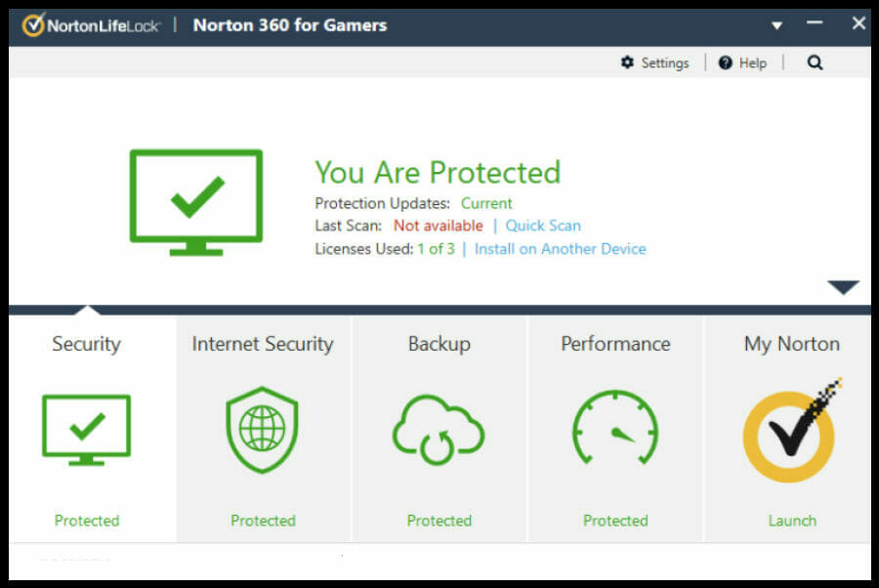Screen dimensions: 879x588
Task: Click Protected status under Internet Security
Action: tap(263, 521)
